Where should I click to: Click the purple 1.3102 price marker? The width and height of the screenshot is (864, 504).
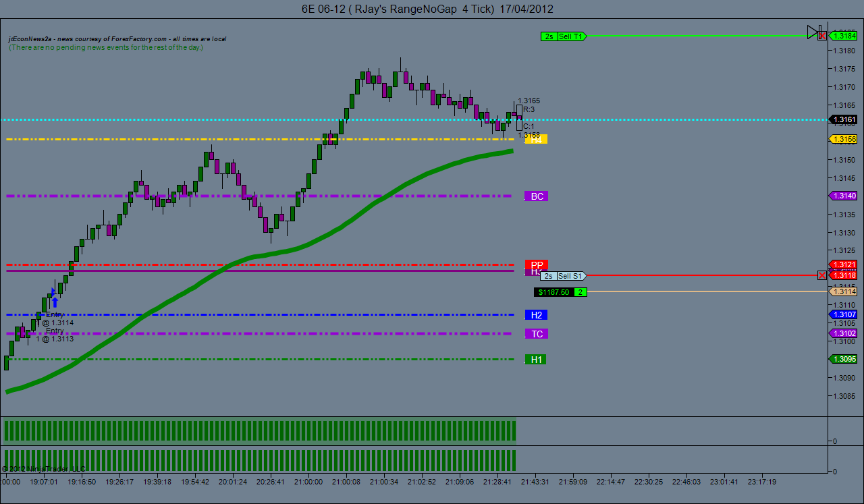[x=843, y=333]
